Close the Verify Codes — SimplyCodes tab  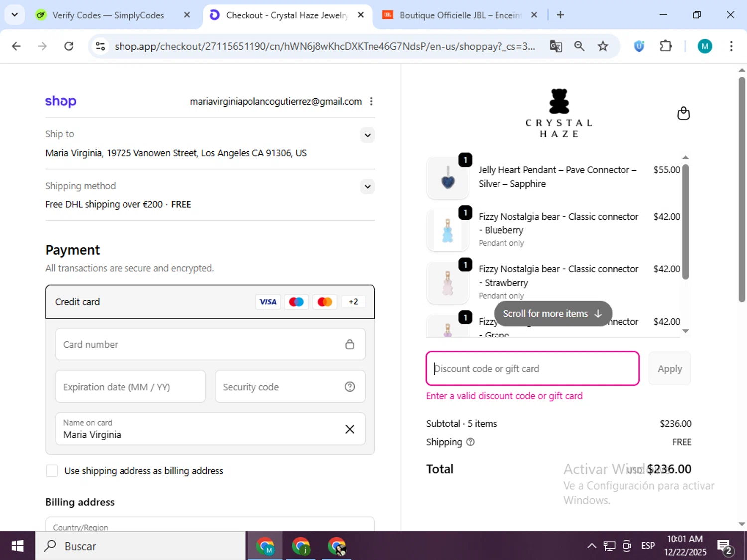(x=187, y=15)
